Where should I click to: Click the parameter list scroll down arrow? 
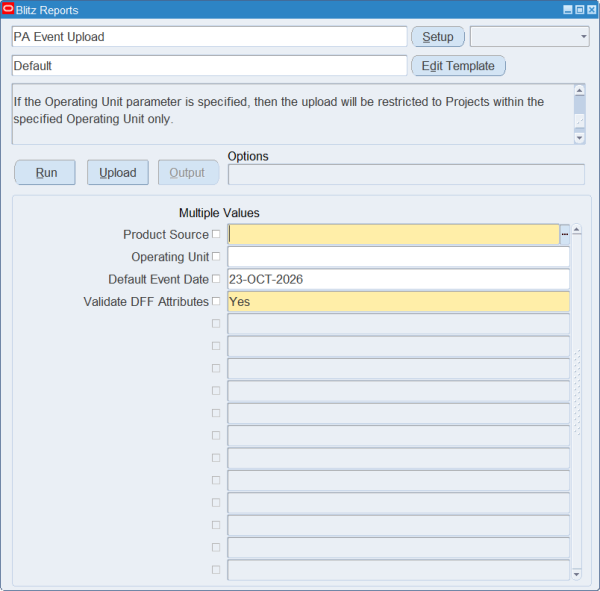[576, 574]
